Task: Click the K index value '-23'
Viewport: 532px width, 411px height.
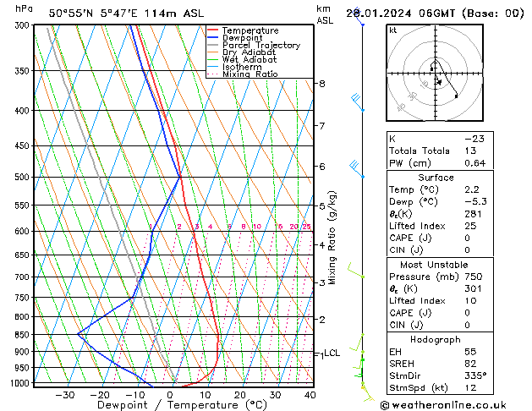Action: coord(474,139)
